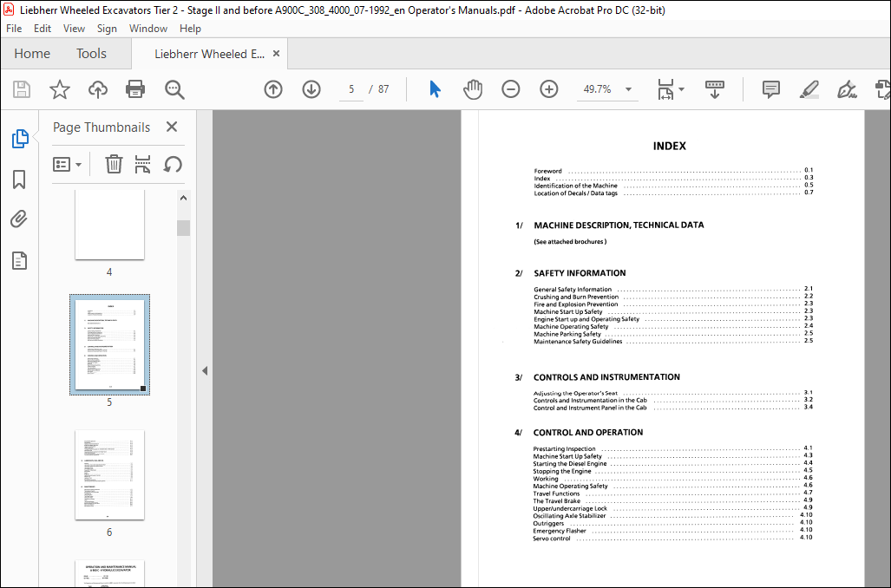Open the Window menu

(148, 29)
